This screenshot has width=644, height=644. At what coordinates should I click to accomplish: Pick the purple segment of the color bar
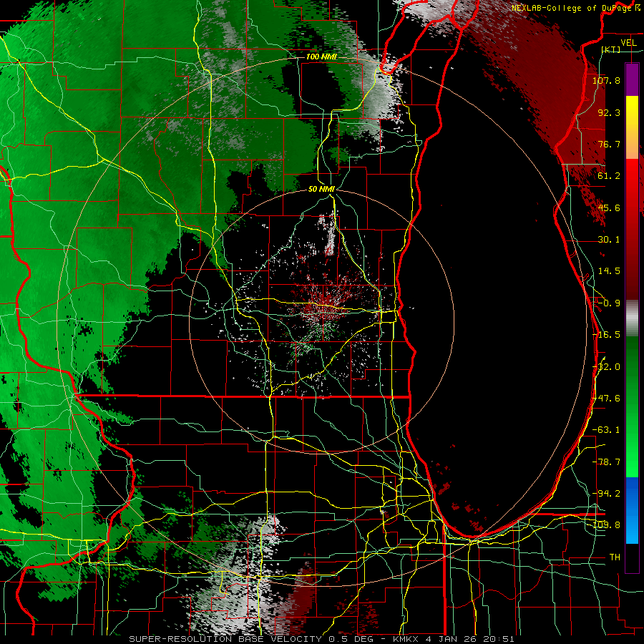pyautogui.click(x=632, y=79)
